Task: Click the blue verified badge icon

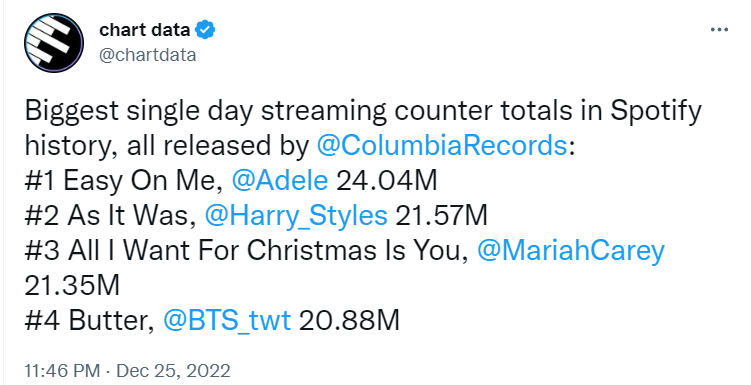Action: point(206,31)
